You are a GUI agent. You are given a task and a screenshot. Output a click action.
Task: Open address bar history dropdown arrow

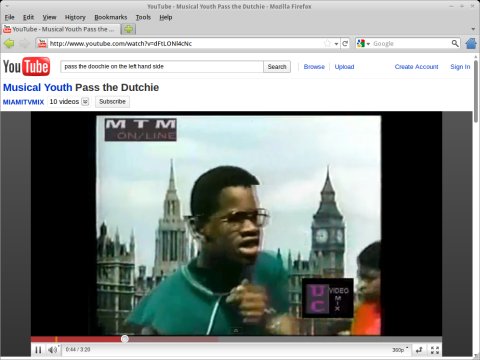point(336,44)
